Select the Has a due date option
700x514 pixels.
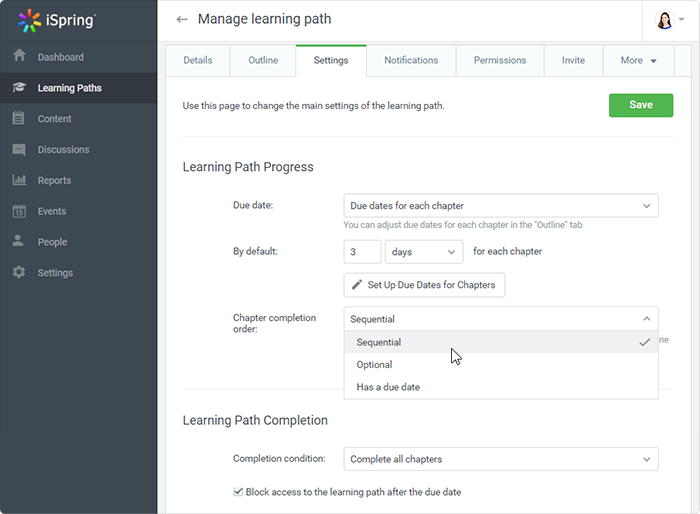click(501, 387)
